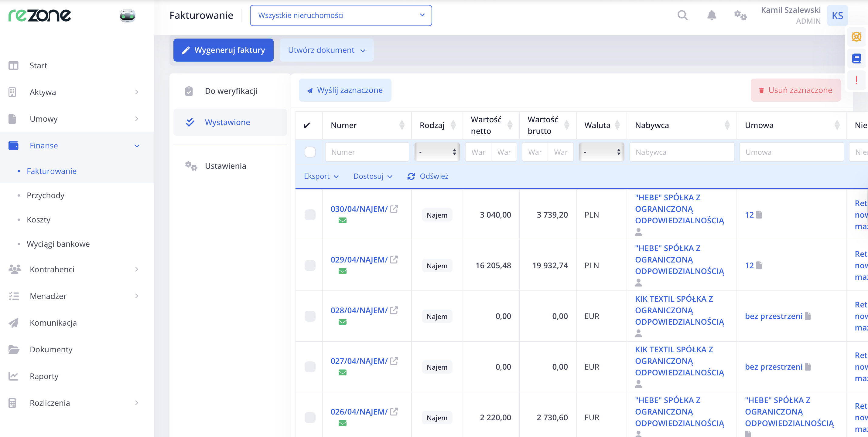Expand the Umowy sidebar section

[x=77, y=119]
